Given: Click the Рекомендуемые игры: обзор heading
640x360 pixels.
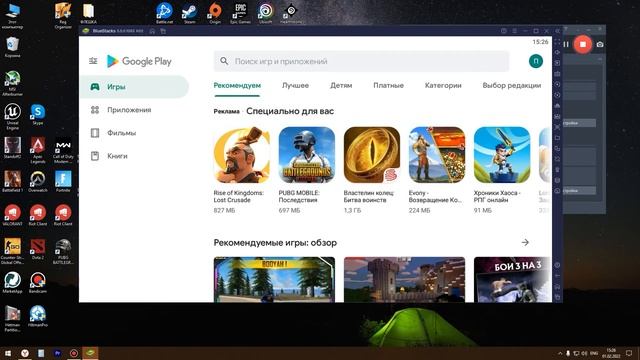Looking at the screenshot, I should (x=275, y=242).
